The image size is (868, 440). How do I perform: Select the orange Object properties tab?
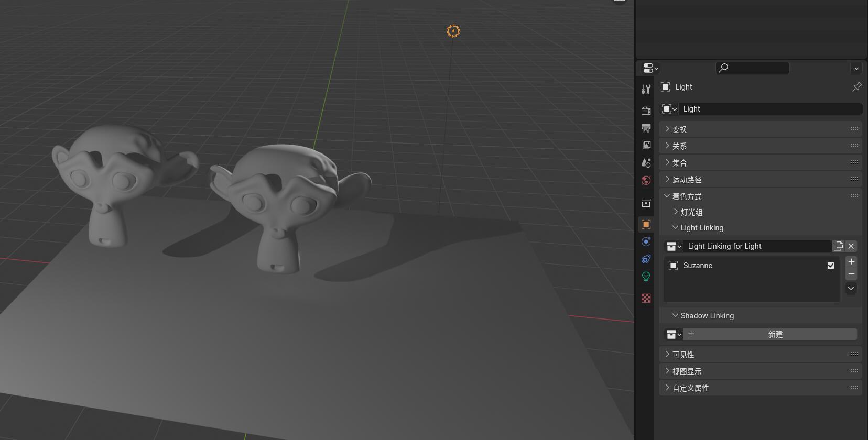[646, 224]
